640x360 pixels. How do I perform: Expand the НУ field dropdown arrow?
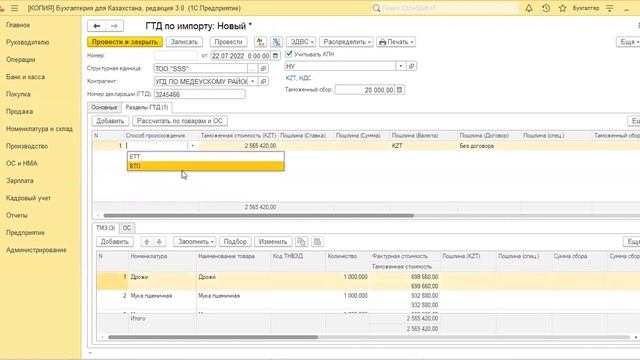pyautogui.click(x=401, y=66)
